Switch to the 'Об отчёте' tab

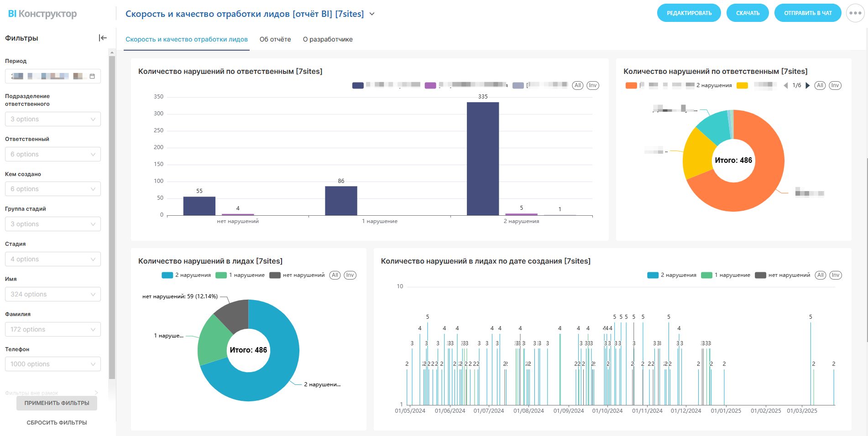pos(275,39)
